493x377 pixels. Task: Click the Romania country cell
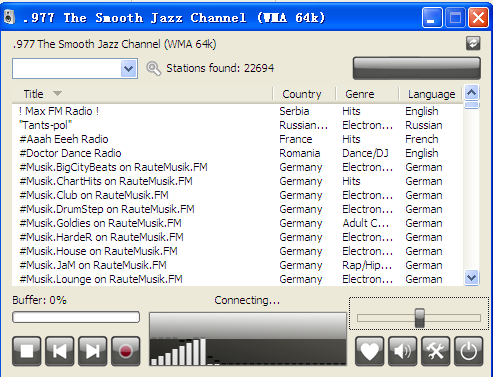point(300,153)
